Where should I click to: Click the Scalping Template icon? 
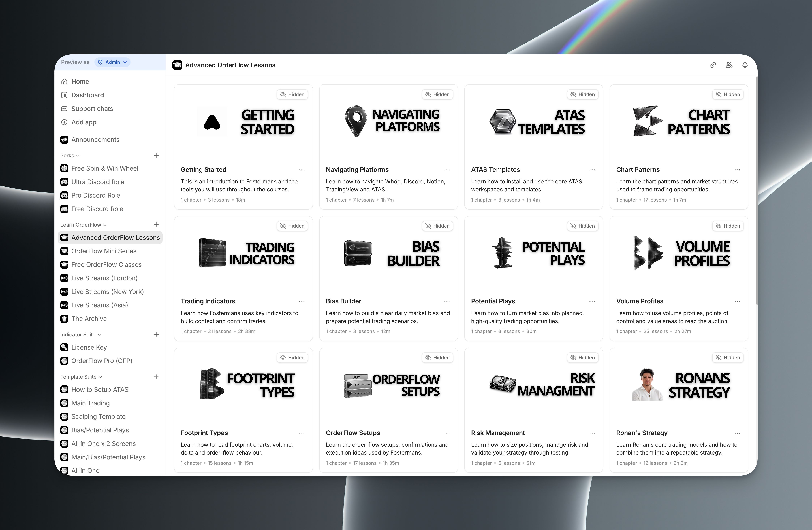pos(64,417)
